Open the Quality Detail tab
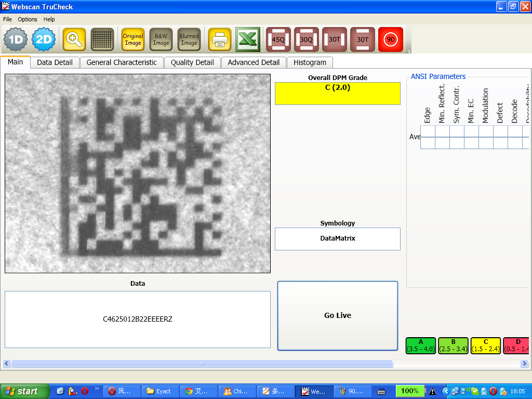The image size is (532, 399). pyautogui.click(x=192, y=62)
